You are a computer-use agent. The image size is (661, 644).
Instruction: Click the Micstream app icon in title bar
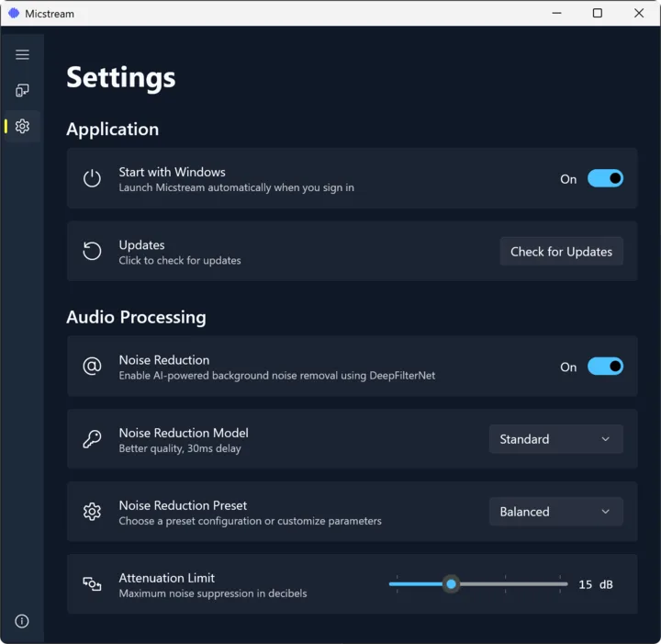coord(14,13)
